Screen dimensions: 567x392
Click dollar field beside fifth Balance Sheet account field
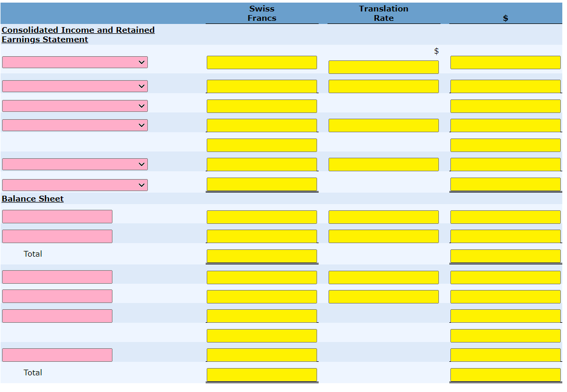506,316
